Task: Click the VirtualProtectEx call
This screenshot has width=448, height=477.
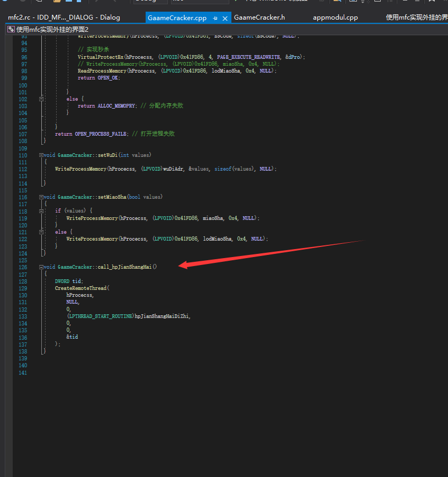Action: [101, 57]
